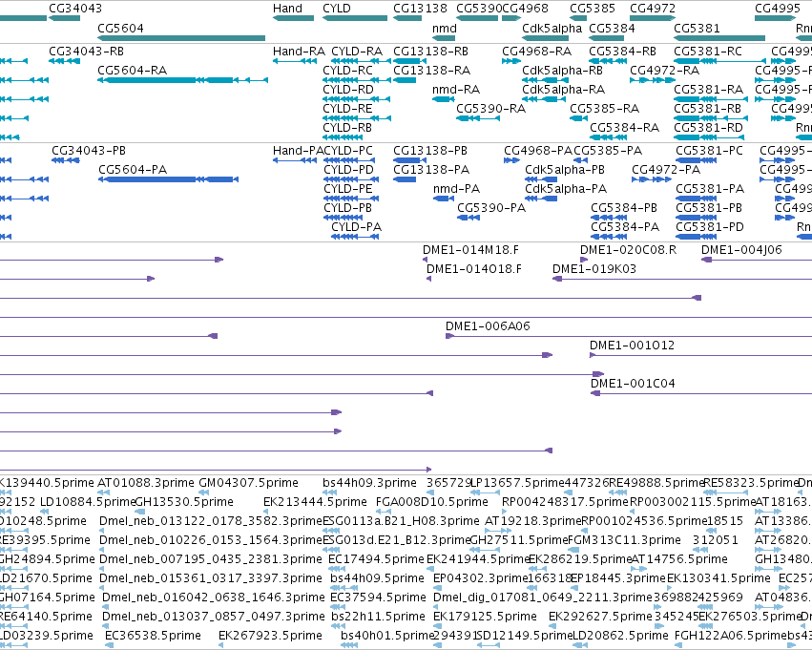812x650 pixels.
Task: Open the EC17494.5prime EST label
Action: tap(376, 560)
